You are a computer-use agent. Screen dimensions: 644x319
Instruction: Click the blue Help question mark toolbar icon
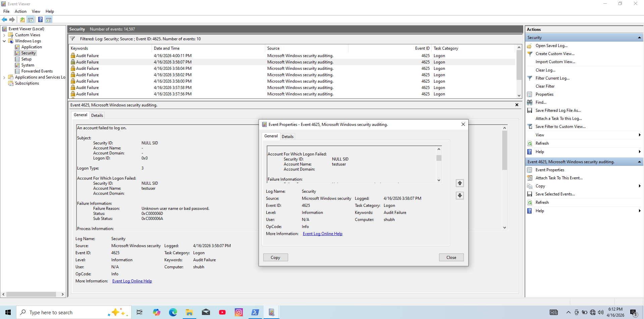tap(40, 20)
